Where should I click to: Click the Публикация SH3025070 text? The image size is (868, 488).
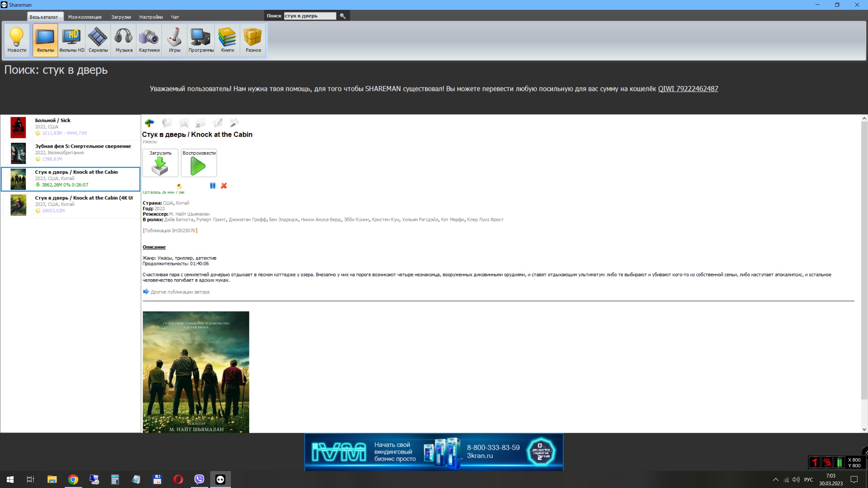tap(170, 230)
